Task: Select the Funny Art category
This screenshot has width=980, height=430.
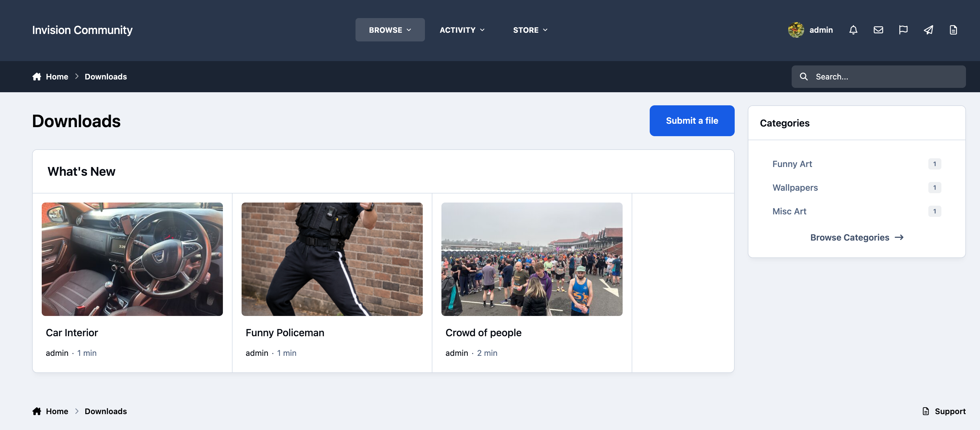Action: pyautogui.click(x=792, y=164)
